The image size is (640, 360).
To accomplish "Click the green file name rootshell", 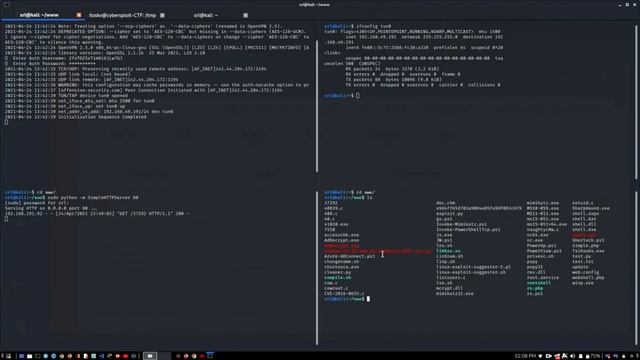I will (539, 283).
